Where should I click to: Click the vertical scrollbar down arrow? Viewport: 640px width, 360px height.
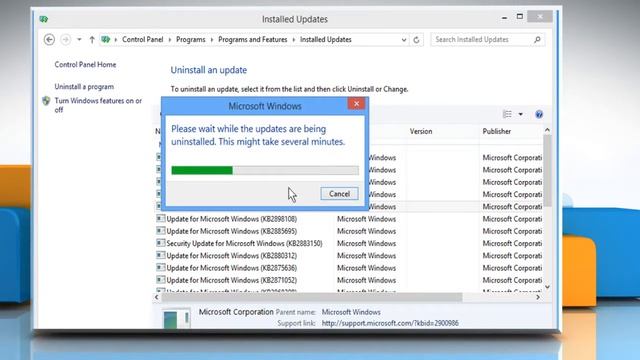[547, 287]
